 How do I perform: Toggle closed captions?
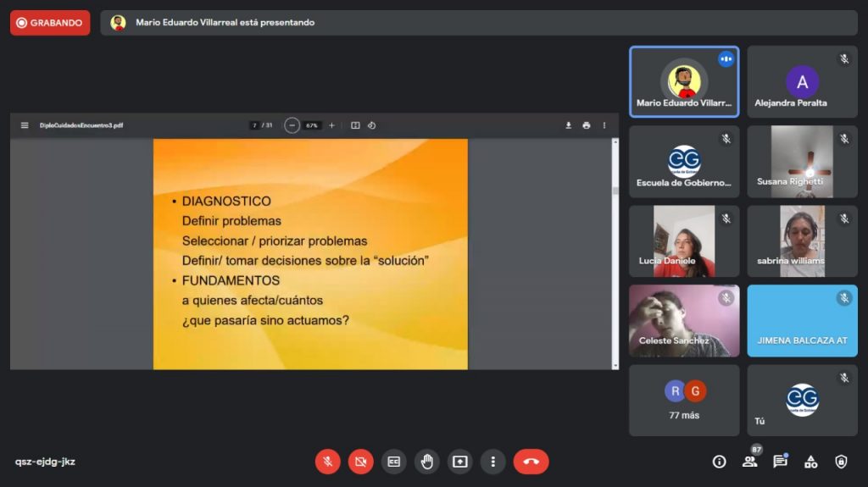click(x=393, y=462)
